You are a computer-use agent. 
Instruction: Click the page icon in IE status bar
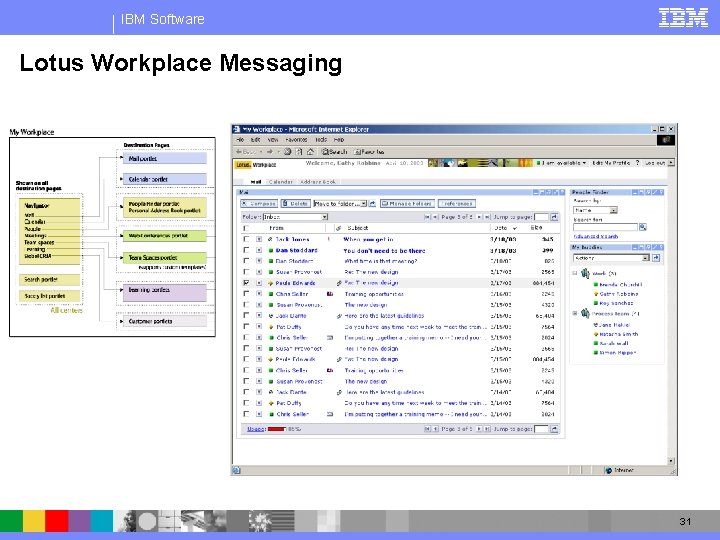(236, 470)
